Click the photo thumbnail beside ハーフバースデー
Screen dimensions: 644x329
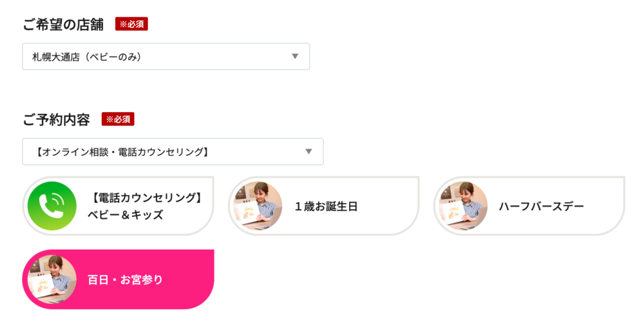[463, 206]
